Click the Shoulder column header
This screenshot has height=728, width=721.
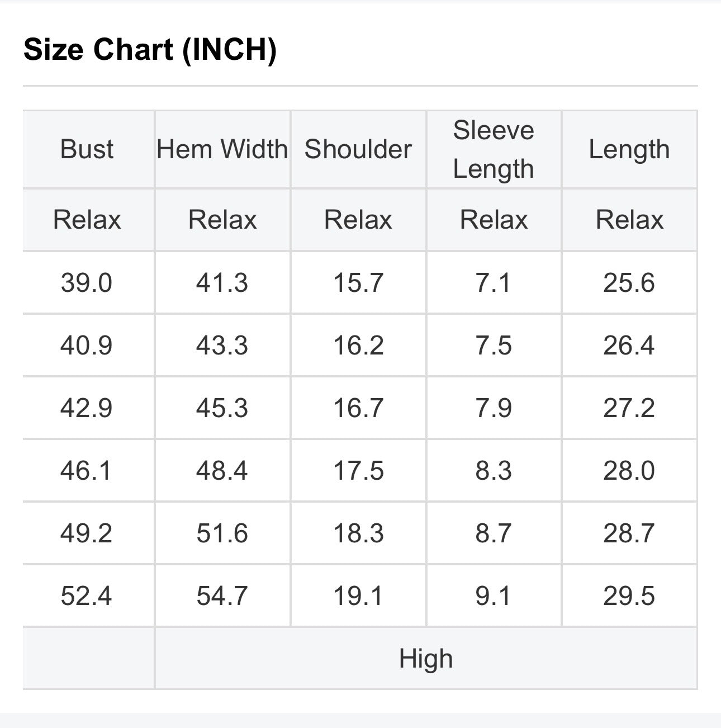[358, 149]
